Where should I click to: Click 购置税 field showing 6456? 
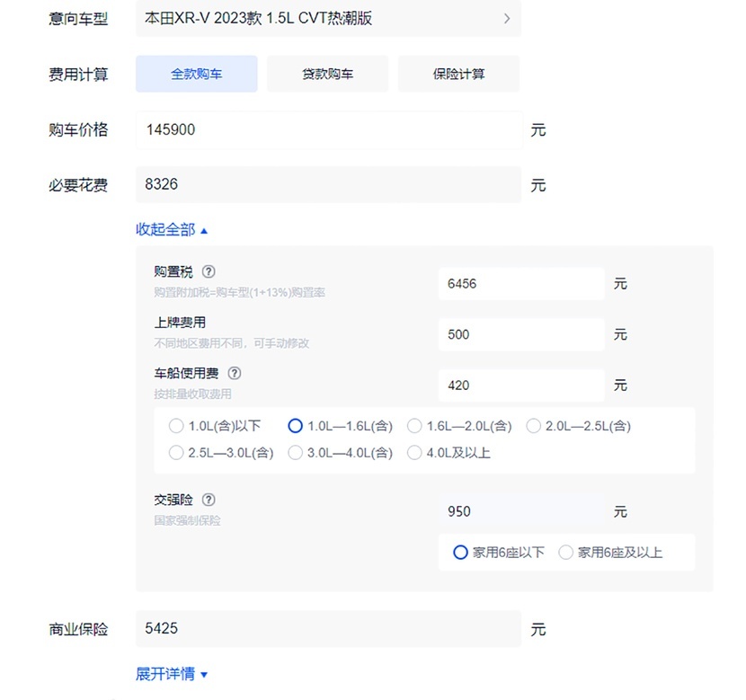click(x=521, y=284)
